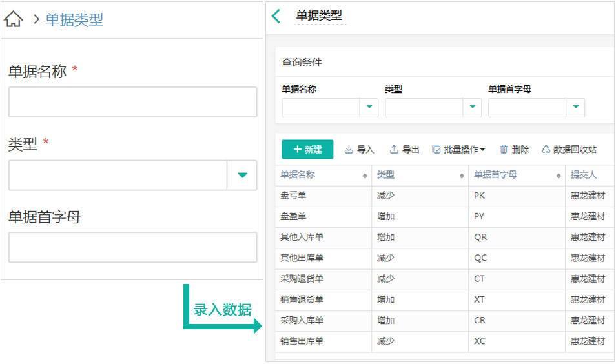616x364 pixels.
Task: Expand the 类型 dropdown in the form
Action: 242,175
